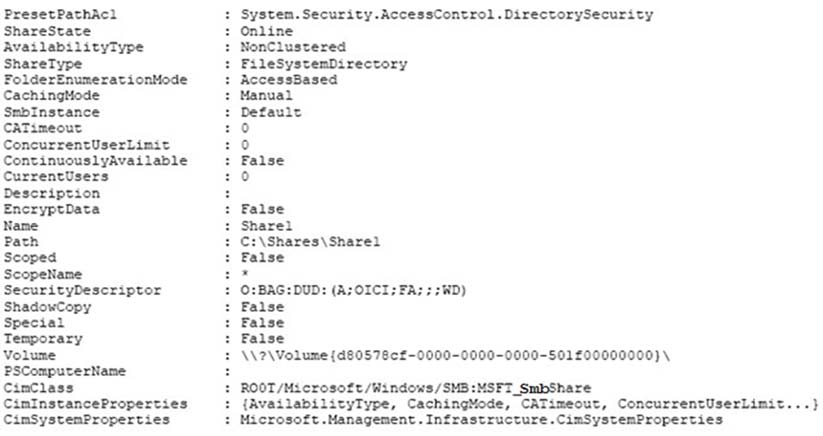Click the ContinuouslyAvailable False value

tap(262, 161)
